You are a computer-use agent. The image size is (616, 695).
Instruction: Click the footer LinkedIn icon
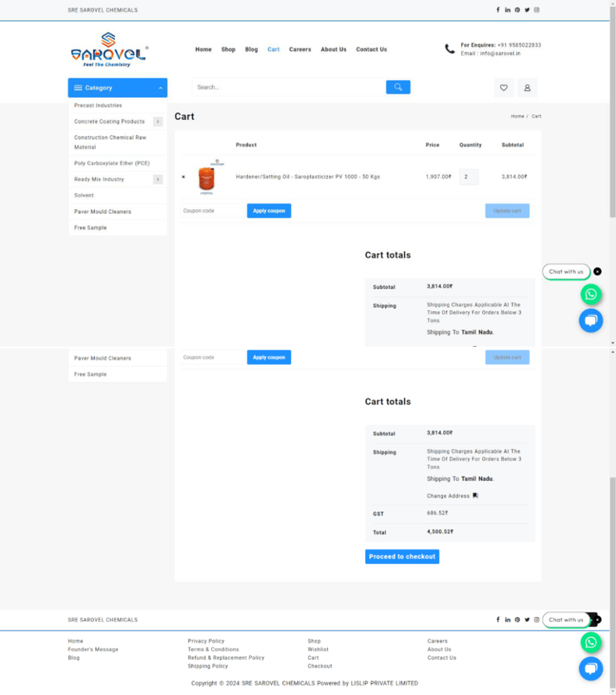(507, 620)
